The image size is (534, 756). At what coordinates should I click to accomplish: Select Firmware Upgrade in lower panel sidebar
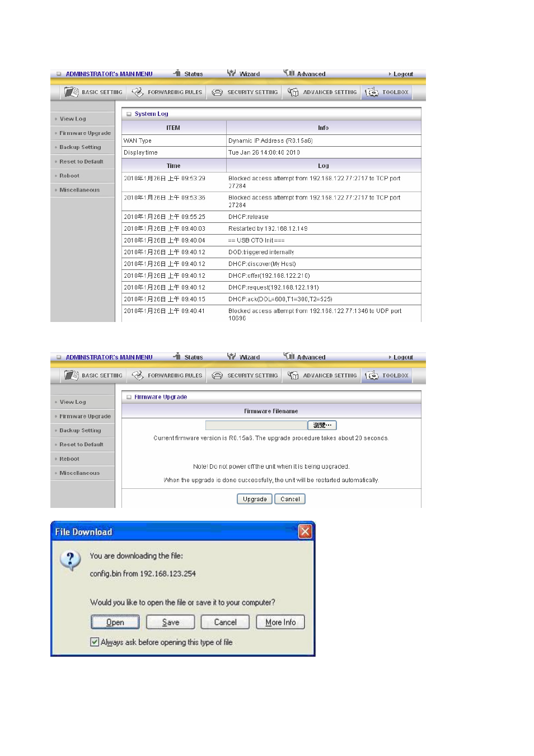(85, 416)
